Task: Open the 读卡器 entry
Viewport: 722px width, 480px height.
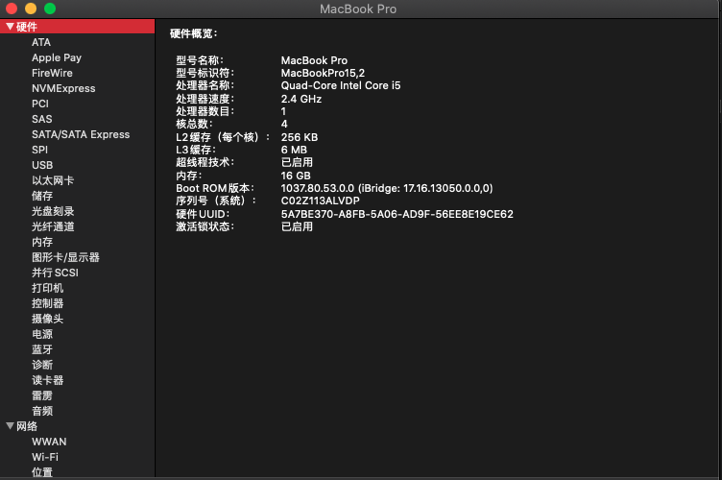Action: click(x=47, y=380)
